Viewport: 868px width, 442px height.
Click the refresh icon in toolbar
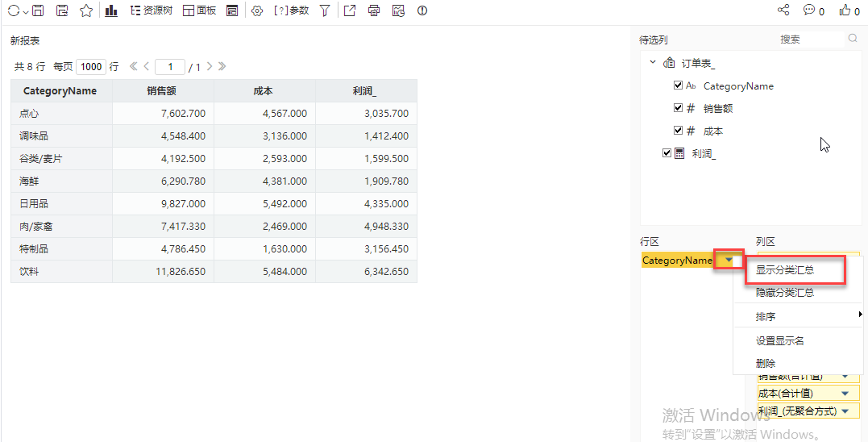(x=13, y=10)
